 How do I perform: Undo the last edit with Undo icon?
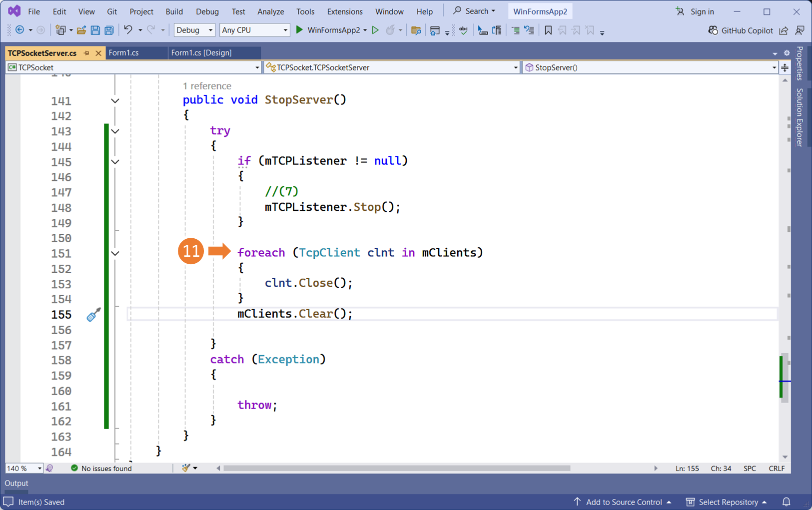[x=128, y=30]
